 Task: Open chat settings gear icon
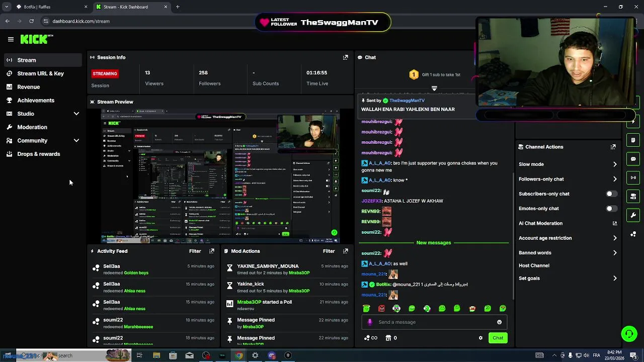[480, 338]
